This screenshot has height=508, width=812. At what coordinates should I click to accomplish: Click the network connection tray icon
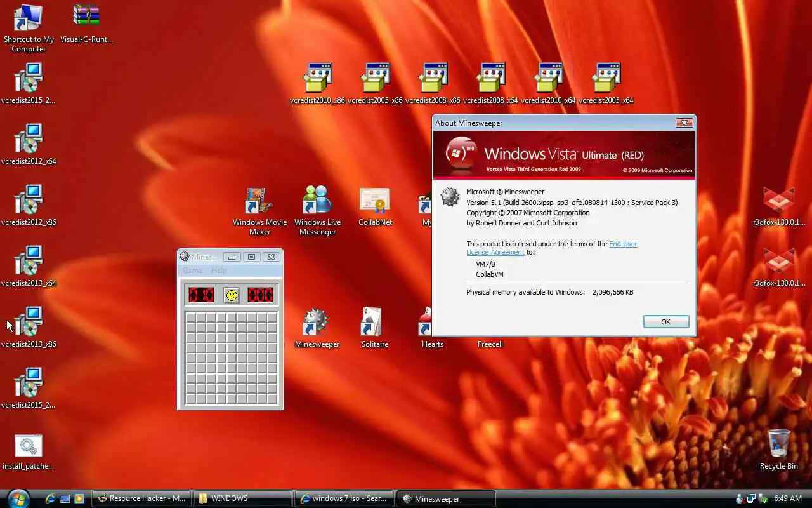[x=751, y=498]
